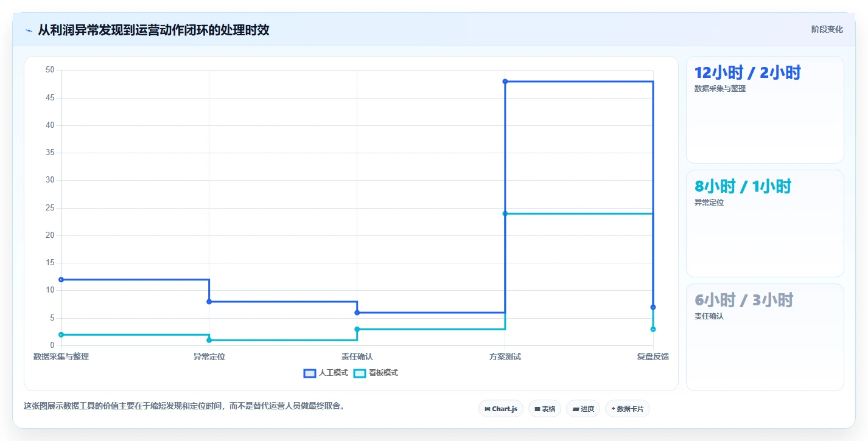Viewport: 868px width, 441px height.
Task: Click the caption text below the chart
Action: (184, 406)
